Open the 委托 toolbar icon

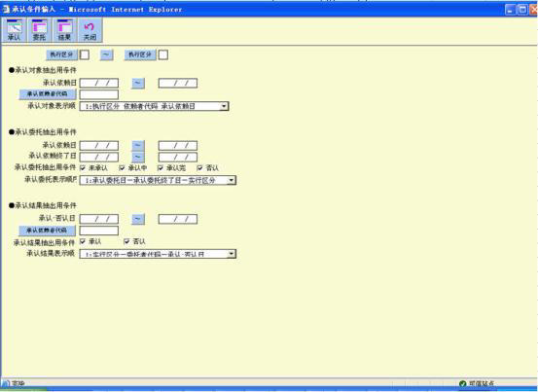point(40,30)
